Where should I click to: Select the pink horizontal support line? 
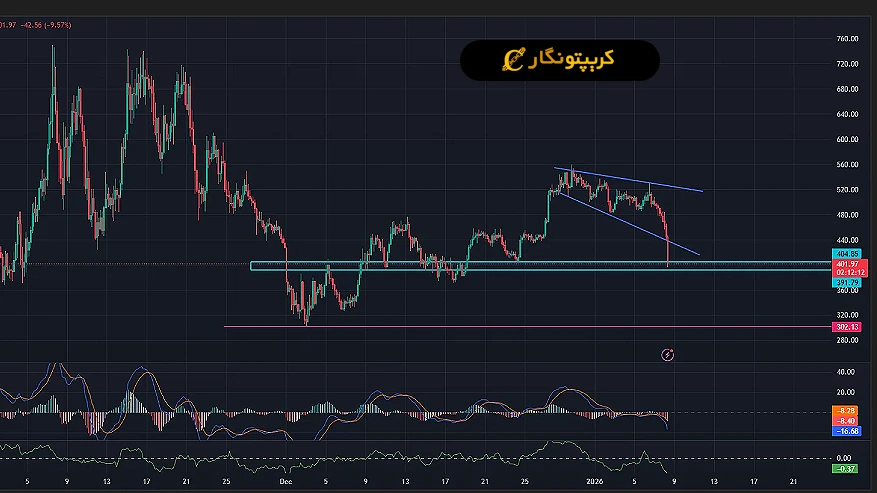pyautogui.click(x=500, y=326)
